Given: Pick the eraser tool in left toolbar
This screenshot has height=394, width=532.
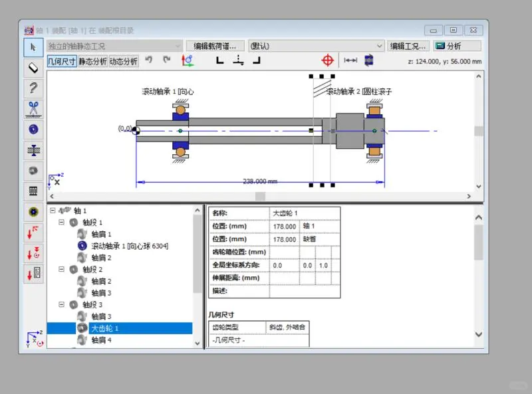Looking at the screenshot, I should (x=33, y=68).
